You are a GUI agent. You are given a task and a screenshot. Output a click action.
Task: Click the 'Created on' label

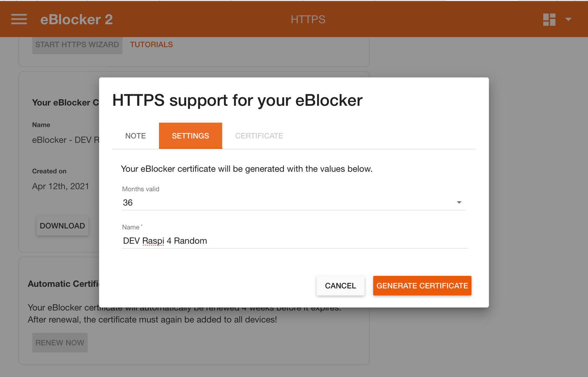coord(49,171)
